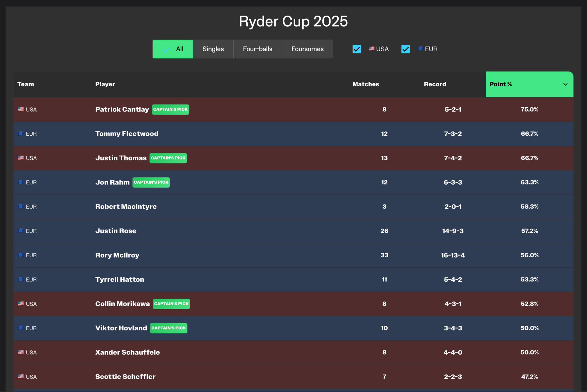This screenshot has width=587, height=392.
Task: Uncheck the USA team filter checkbox
Action: pos(357,49)
